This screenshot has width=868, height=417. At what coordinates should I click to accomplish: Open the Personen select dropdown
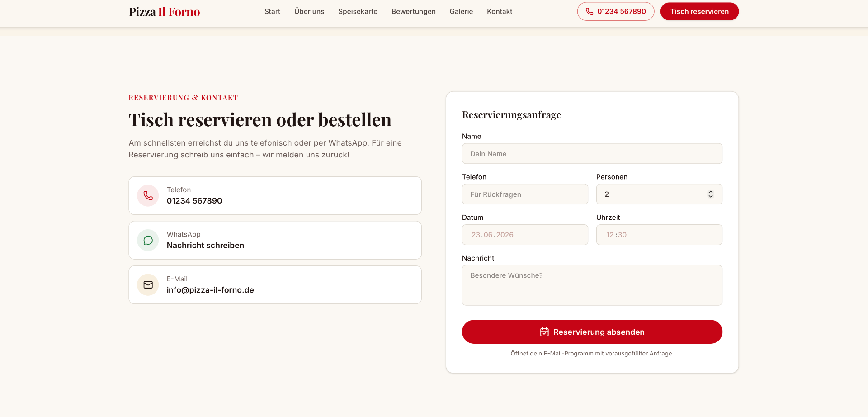click(x=659, y=194)
